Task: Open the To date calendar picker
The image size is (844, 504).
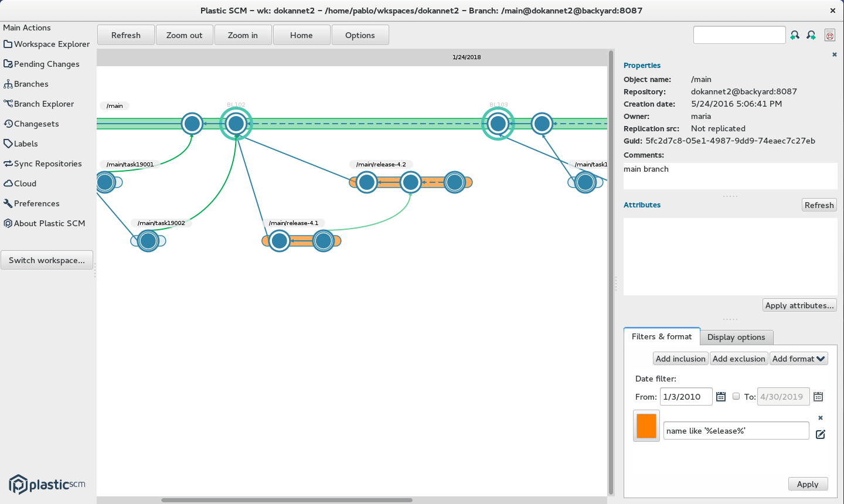Action: [818, 397]
